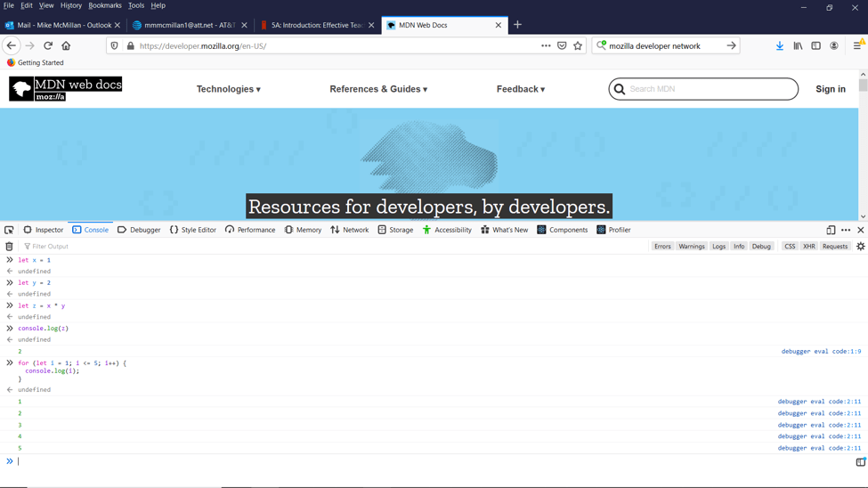The width and height of the screenshot is (868, 488).
Task: Bookmark this page with star icon
Action: (578, 46)
